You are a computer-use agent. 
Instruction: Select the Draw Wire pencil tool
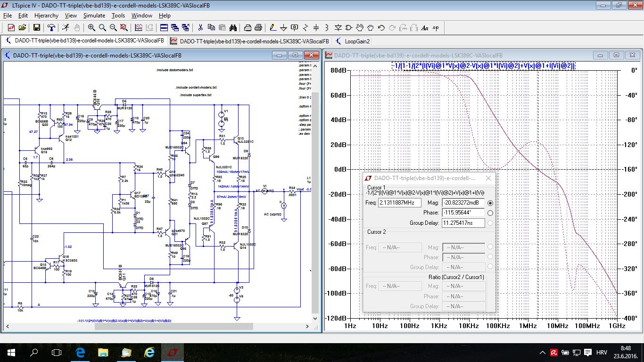click(x=272, y=28)
